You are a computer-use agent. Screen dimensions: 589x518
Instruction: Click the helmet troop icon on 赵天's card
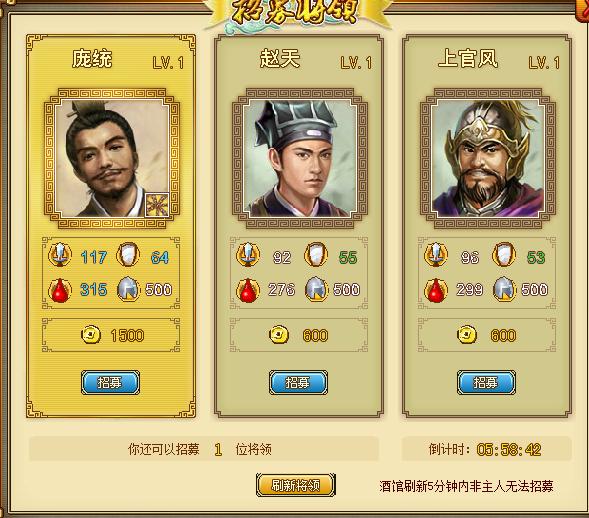pos(316,289)
